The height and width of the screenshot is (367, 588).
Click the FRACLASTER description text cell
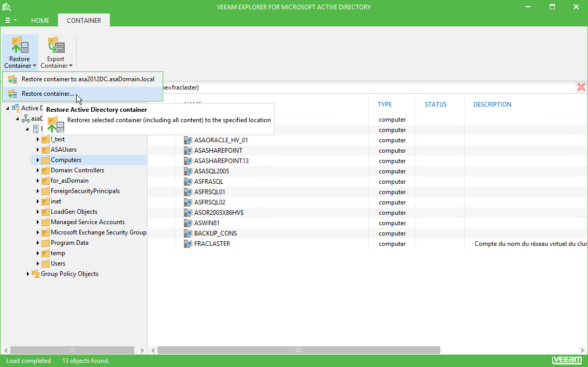pyautogui.click(x=530, y=244)
